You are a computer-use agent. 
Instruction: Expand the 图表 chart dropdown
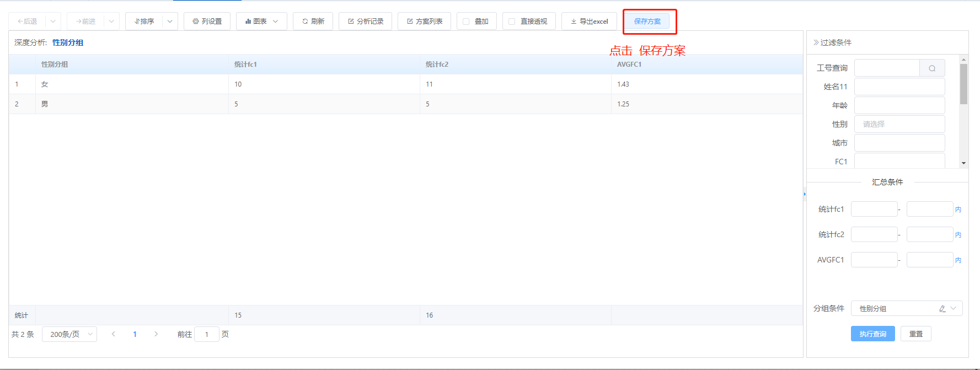(x=261, y=22)
